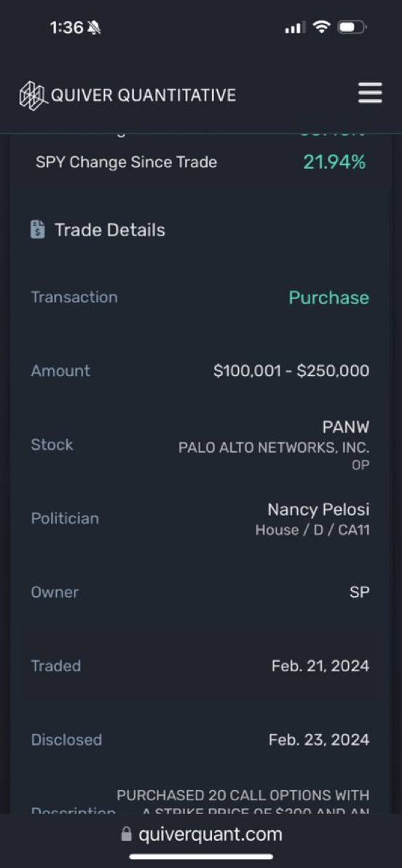
Task: Tap the iOS home indicator bar
Action: (201, 856)
